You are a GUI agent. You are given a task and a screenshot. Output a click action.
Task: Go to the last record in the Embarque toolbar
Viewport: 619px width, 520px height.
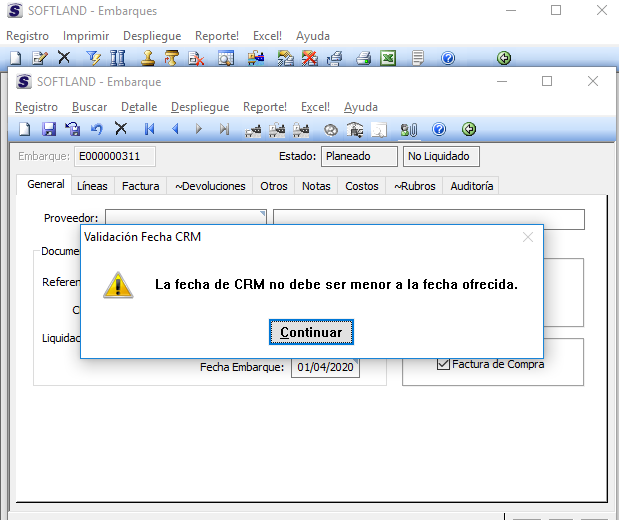224,129
